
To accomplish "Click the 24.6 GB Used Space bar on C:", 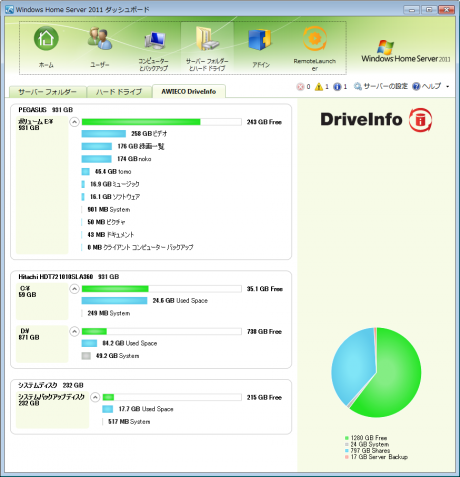I will tap(114, 301).
